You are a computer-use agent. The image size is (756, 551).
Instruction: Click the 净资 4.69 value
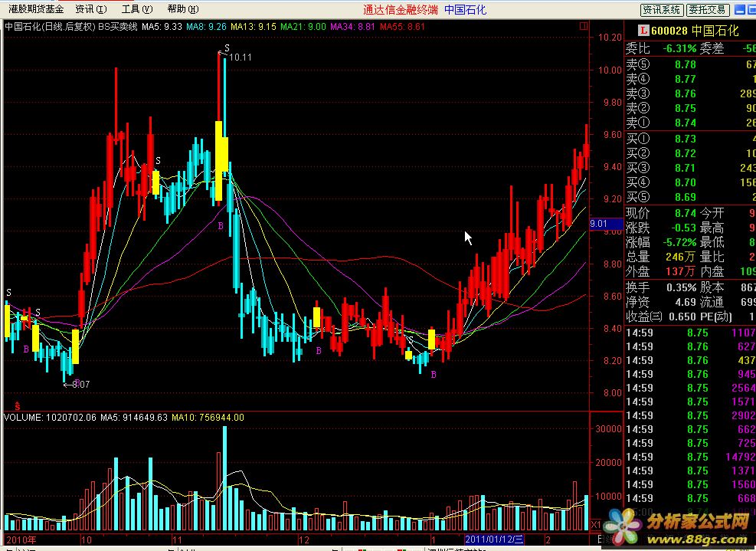tap(685, 302)
